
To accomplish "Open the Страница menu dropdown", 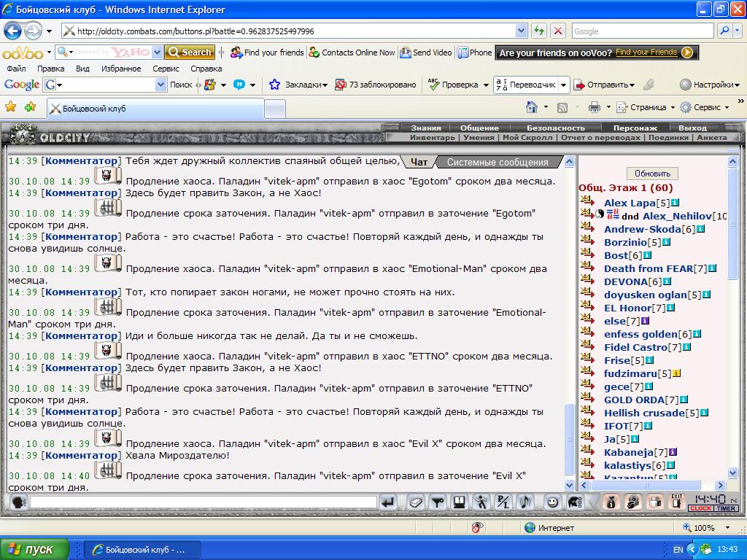I will (x=646, y=107).
